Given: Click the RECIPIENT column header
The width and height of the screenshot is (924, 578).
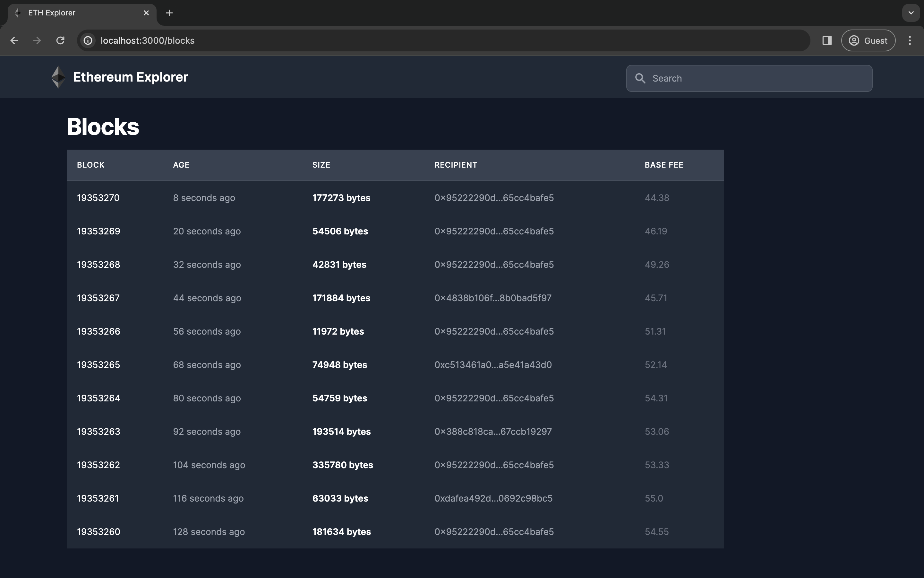Looking at the screenshot, I should click(456, 165).
